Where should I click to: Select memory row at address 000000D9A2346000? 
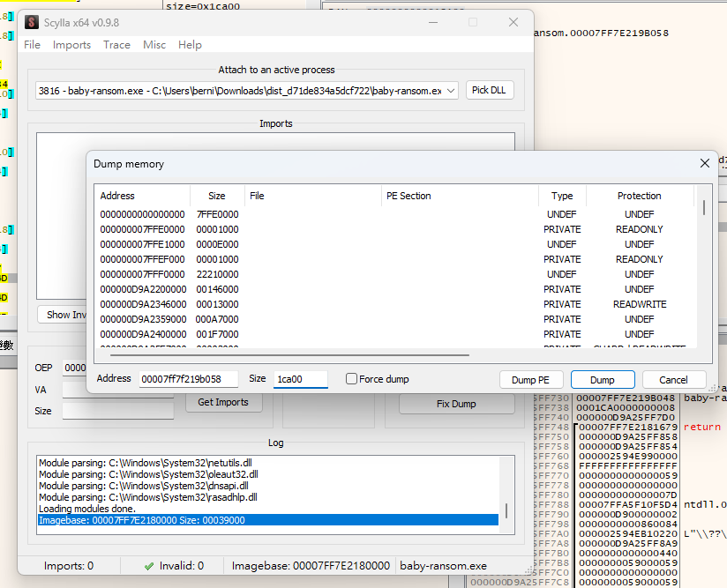coord(395,304)
